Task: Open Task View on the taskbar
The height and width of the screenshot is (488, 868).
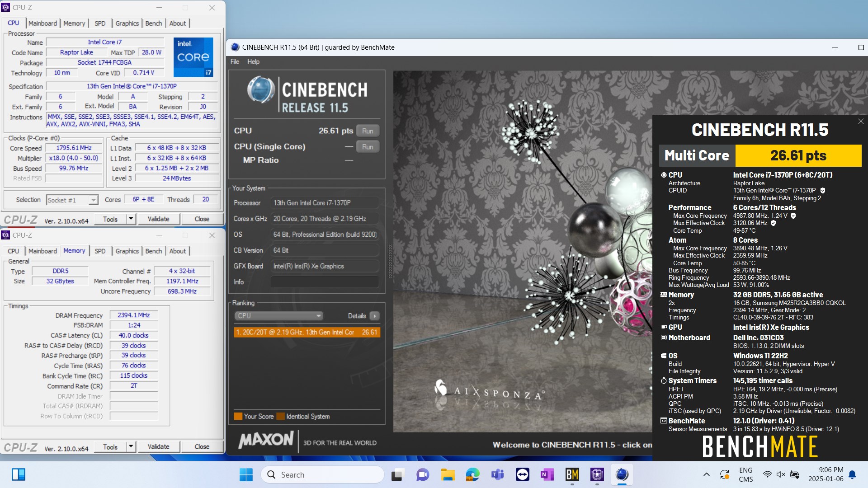Action: pos(397,474)
